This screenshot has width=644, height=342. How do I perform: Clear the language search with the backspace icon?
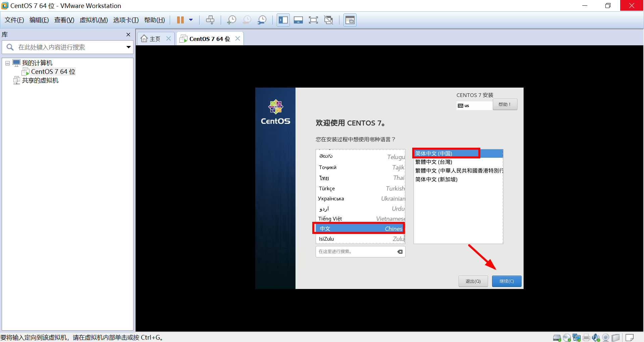400,252
